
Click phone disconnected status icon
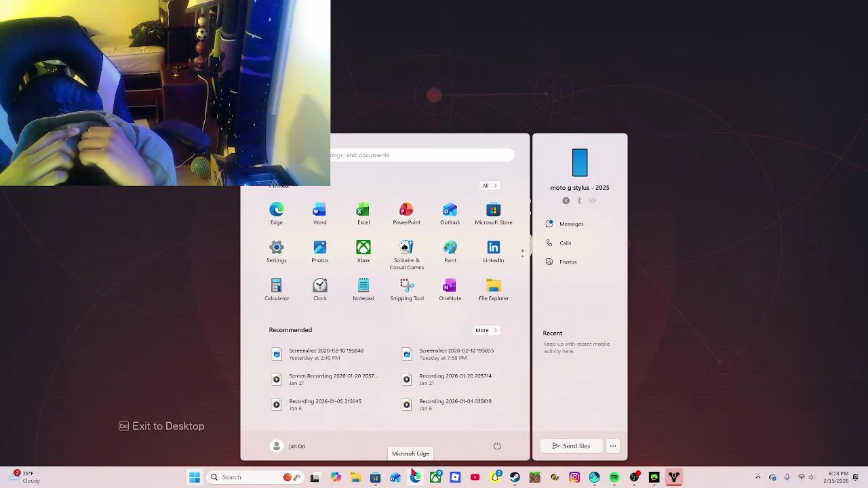click(566, 201)
